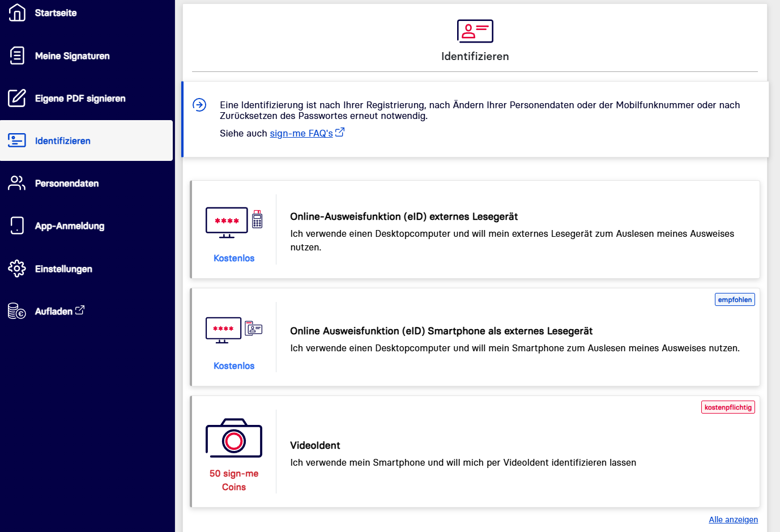Screen dimensions: 780x532
Task: Click the Alle anzeigen link
Action: (x=733, y=520)
